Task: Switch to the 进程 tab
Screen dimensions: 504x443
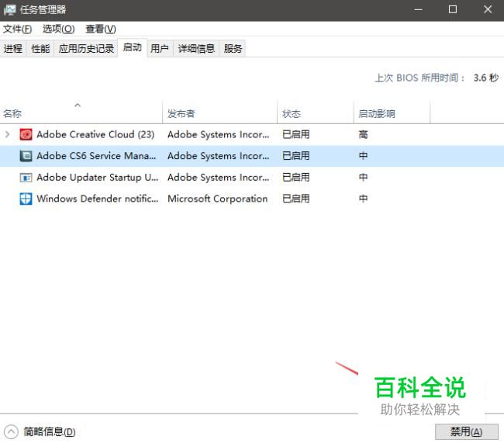Action: [x=13, y=49]
